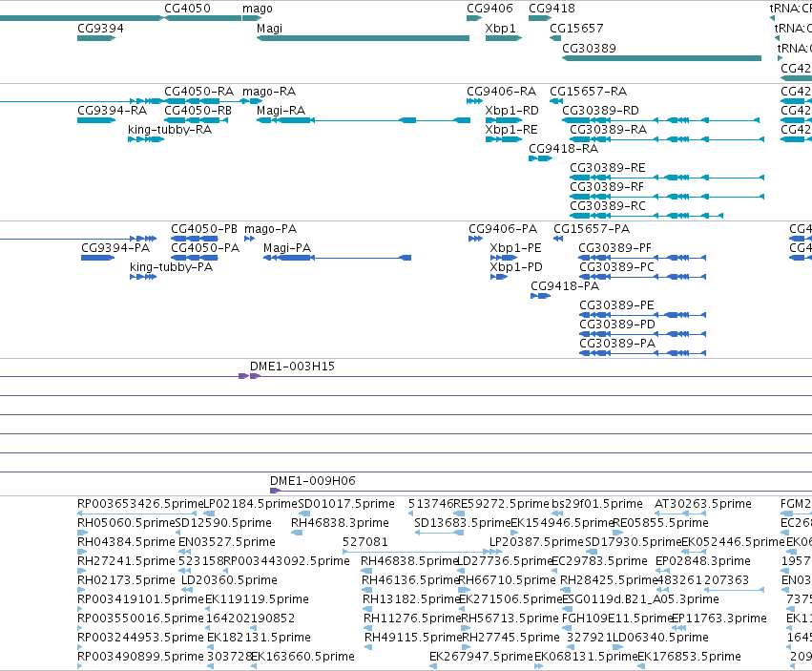Screen dimensions: 812x671
Task: Click EST RH49115.5prime
Action: coord(413,638)
